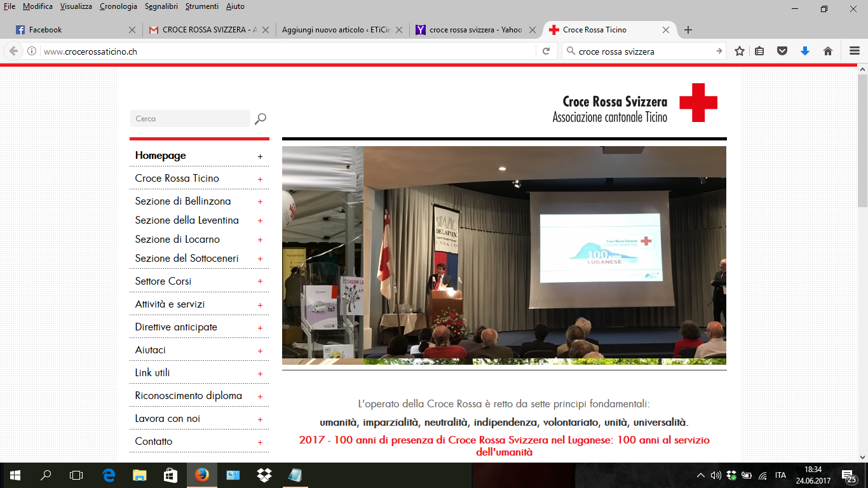This screenshot has width=868, height=488.
Task: Click the Cerca search field
Action: pos(190,119)
